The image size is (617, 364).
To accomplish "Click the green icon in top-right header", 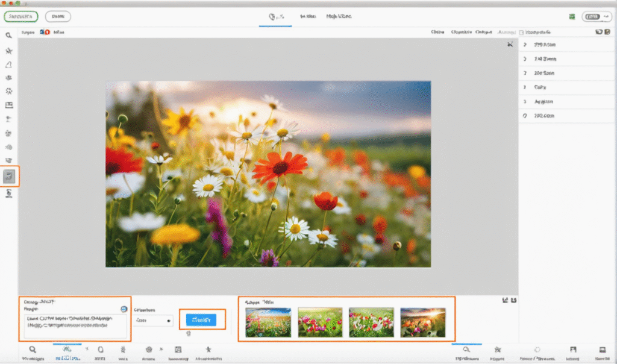I will pyautogui.click(x=571, y=17).
